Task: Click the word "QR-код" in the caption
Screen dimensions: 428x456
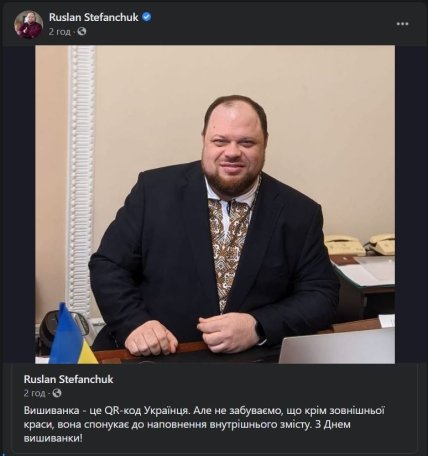Action: coord(122,411)
